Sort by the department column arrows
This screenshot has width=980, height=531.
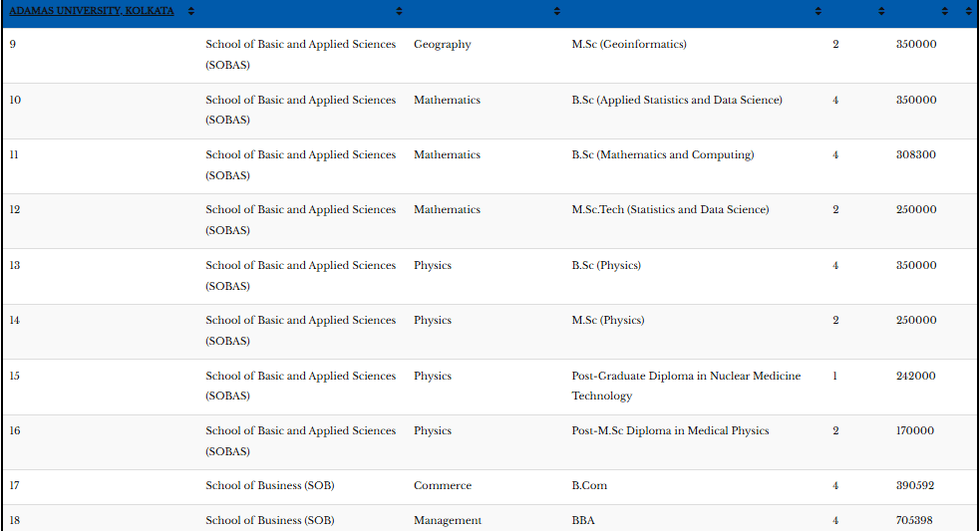(557, 11)
